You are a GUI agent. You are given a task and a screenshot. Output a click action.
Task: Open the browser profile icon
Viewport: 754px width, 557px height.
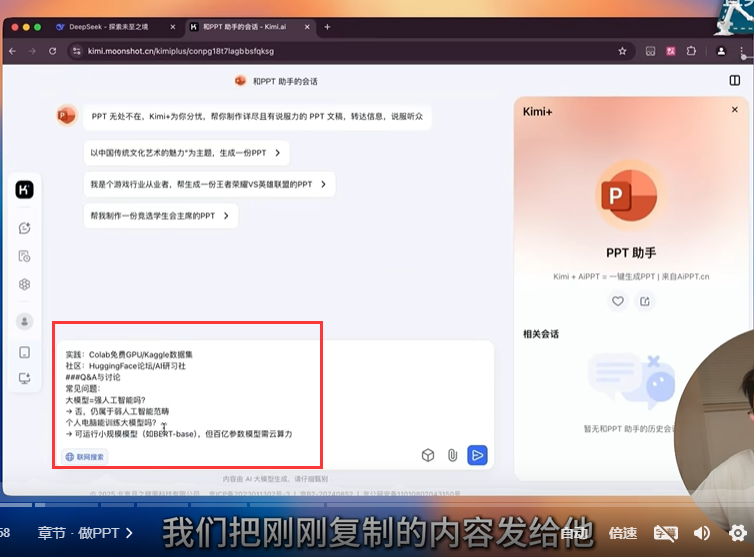pos(721,51)
